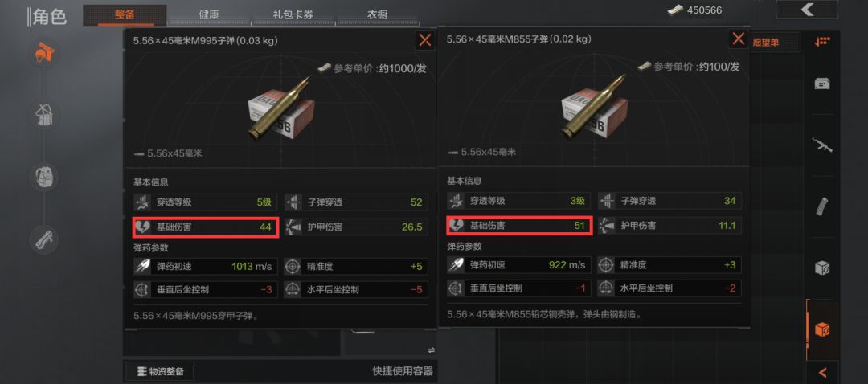Open the rifle weapons category icon
The width and height of the screenshot is (868, 384).
[x=822, y=145]
